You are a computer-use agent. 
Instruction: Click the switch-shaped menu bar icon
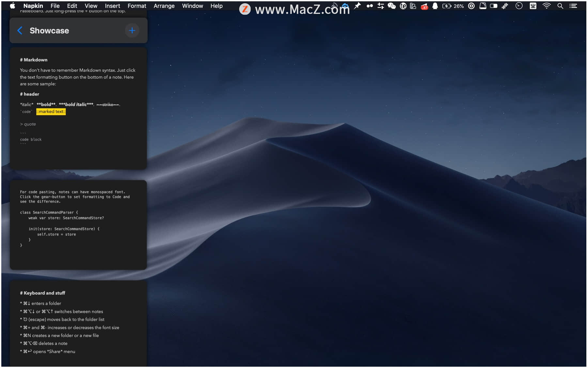(x=494, y=6)
